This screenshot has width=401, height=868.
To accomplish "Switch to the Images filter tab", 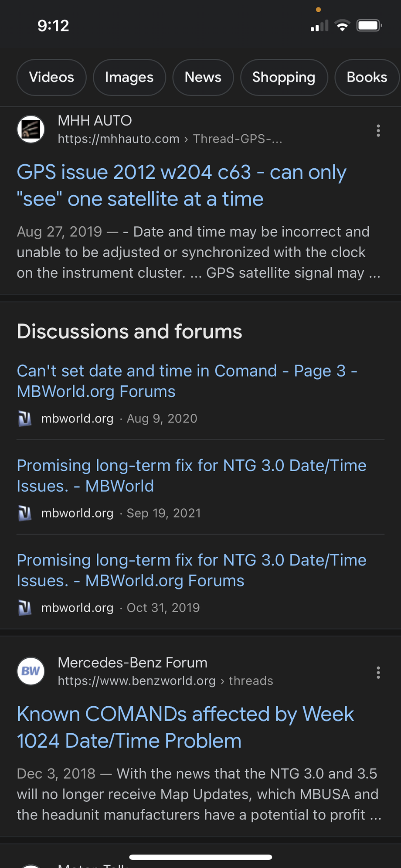I will 129,77.
